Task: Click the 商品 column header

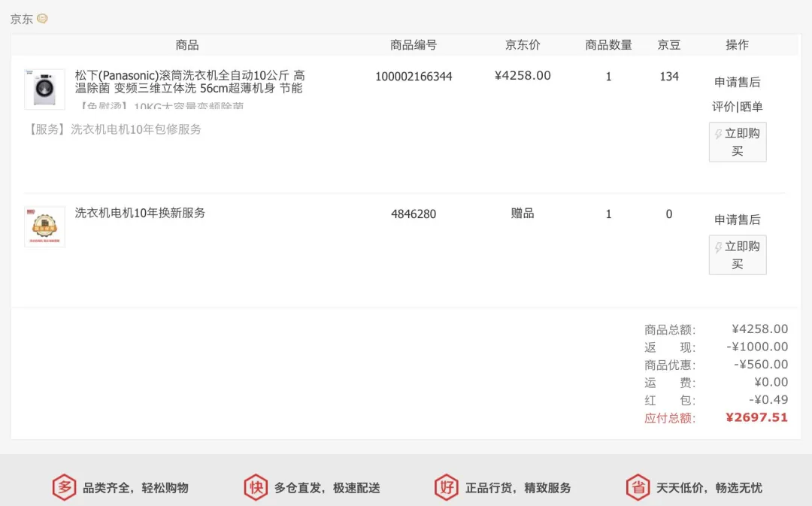Action: 187,45
